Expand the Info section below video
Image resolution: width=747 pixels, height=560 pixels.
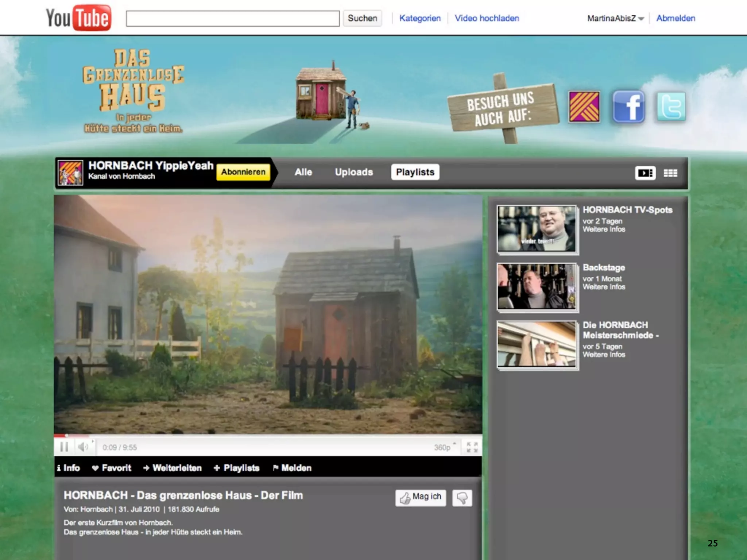[x=69, y=468]
